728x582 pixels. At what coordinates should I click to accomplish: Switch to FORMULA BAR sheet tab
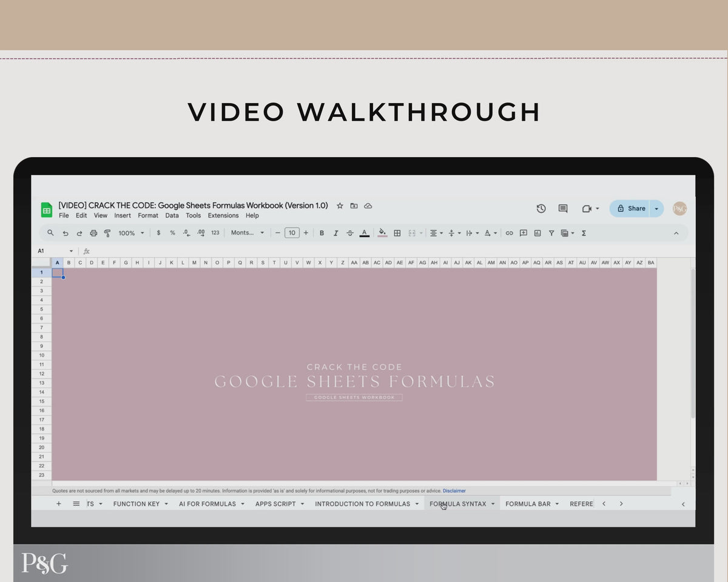[528, 504]
